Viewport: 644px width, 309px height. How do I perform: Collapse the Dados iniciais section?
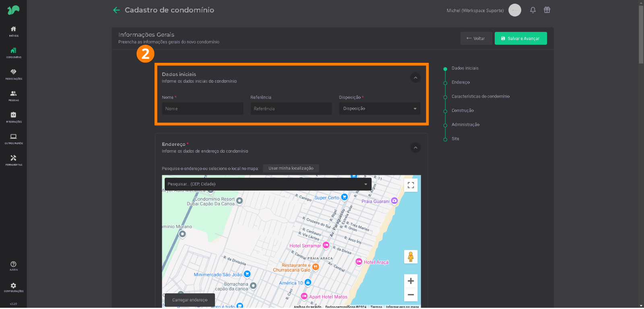tap(415, 78)
